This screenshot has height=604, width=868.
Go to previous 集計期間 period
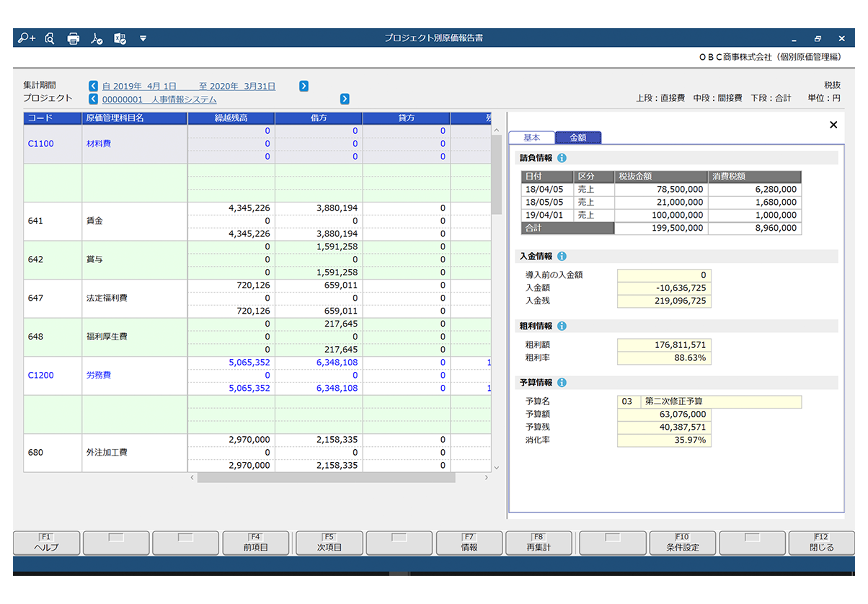point(93,86)
